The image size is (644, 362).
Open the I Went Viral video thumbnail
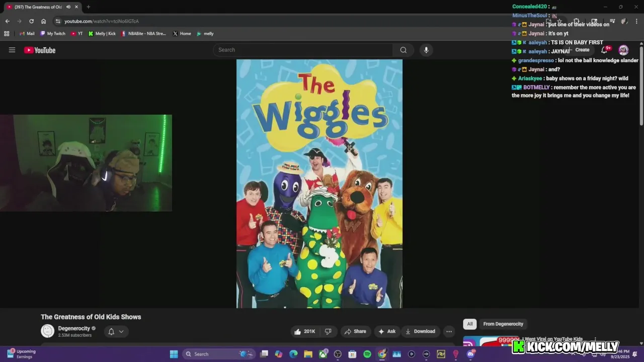pyautogui.click(x=491, y=341)
